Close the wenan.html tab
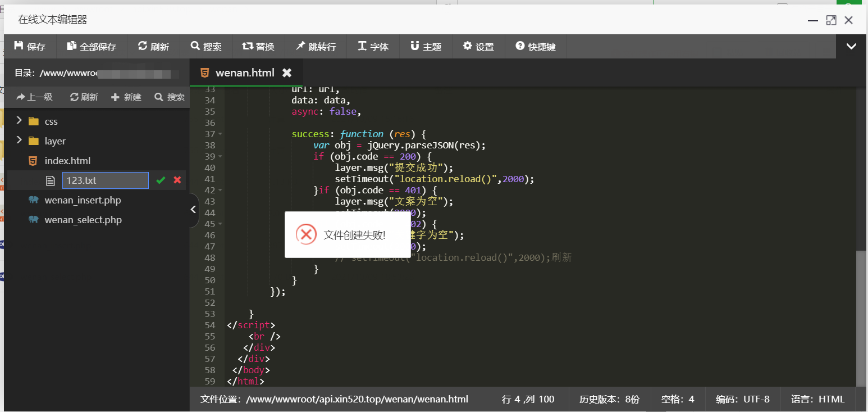Screen dimensions: 868x412 [x=287, y=73]
